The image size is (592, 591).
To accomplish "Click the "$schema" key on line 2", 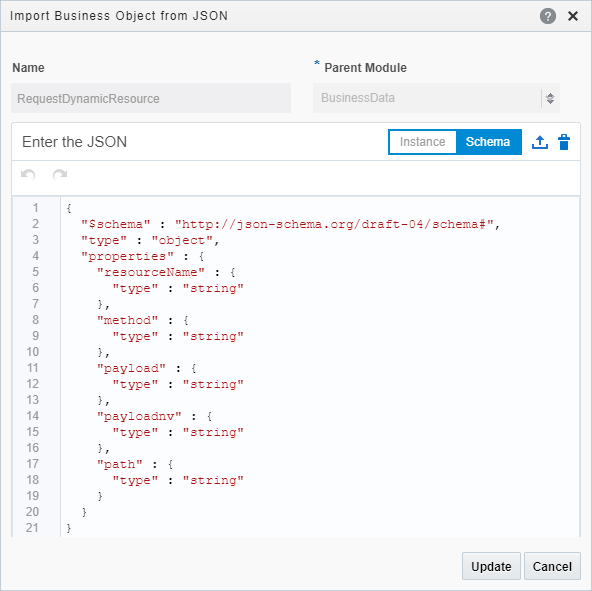I will tap(116, 224).
